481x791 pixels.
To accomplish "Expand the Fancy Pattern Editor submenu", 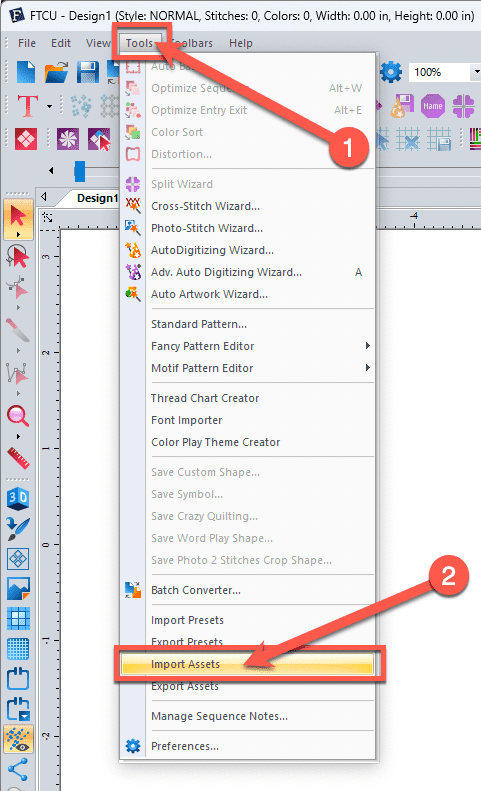I will pos(248,346).
